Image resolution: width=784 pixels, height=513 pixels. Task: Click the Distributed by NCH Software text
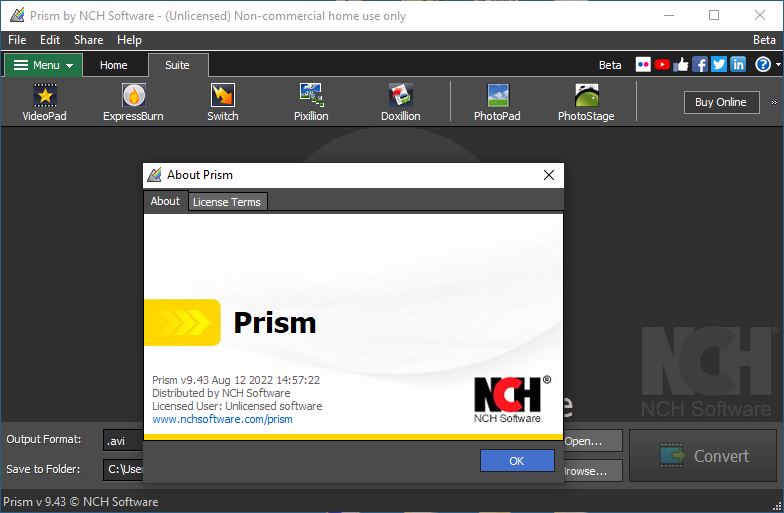point(221,393)
